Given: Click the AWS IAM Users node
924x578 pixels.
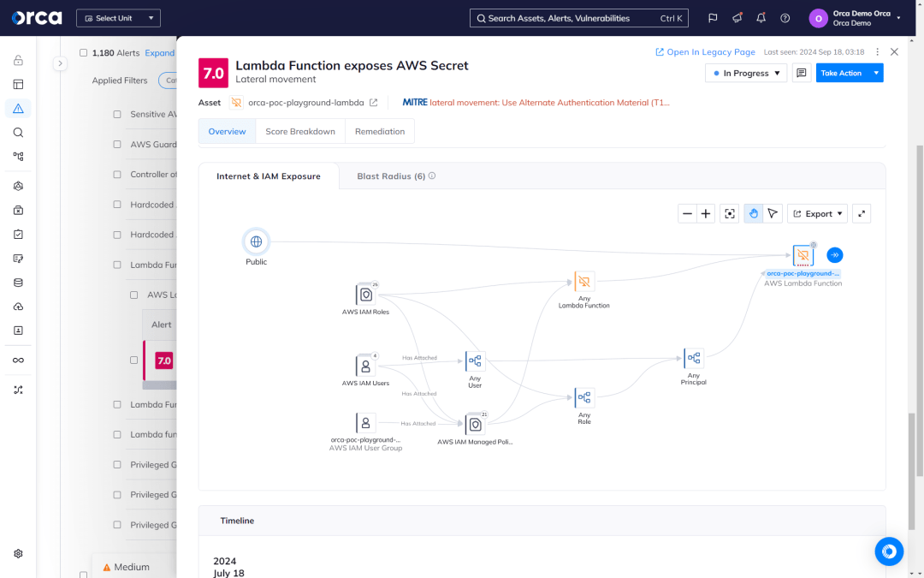Looking at the screenshot, I should pos(365,366).
